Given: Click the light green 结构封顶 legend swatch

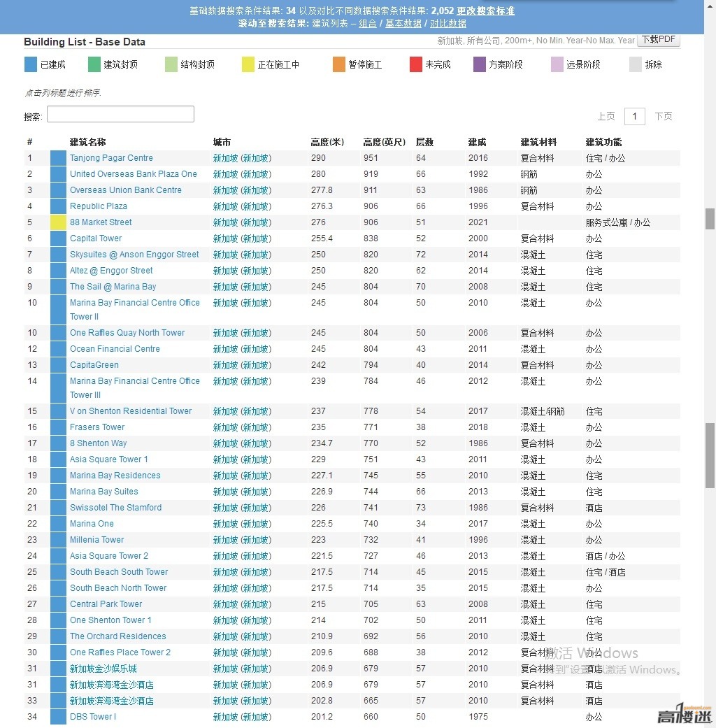Looking at the screenshot, I should (171, 64).
